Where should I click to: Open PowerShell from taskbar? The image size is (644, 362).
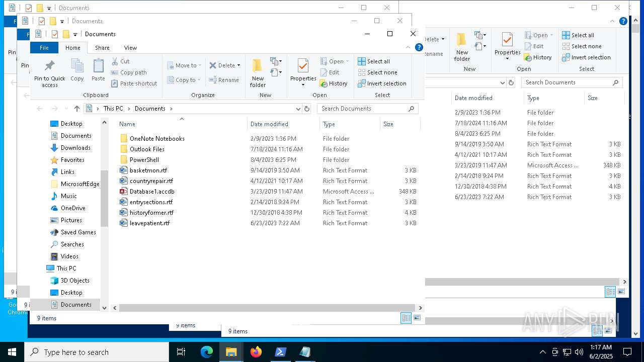click(281, 352)
